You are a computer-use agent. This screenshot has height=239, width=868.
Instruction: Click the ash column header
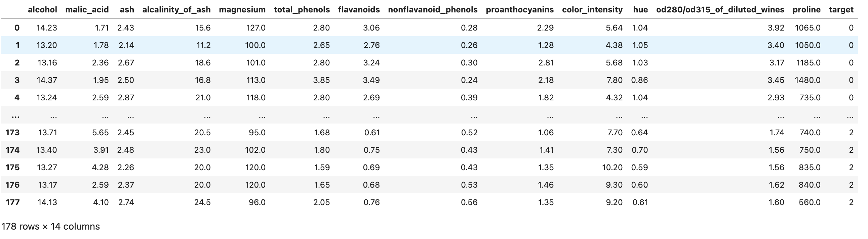tap(127, 10)
